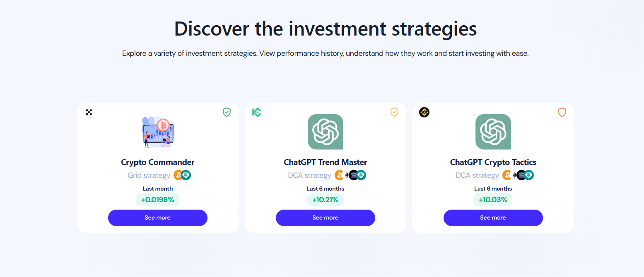Viewport: 644px width, 277px height.
Task: Select the Crypto Commander strategy title
Action: (x=158, y=162)
